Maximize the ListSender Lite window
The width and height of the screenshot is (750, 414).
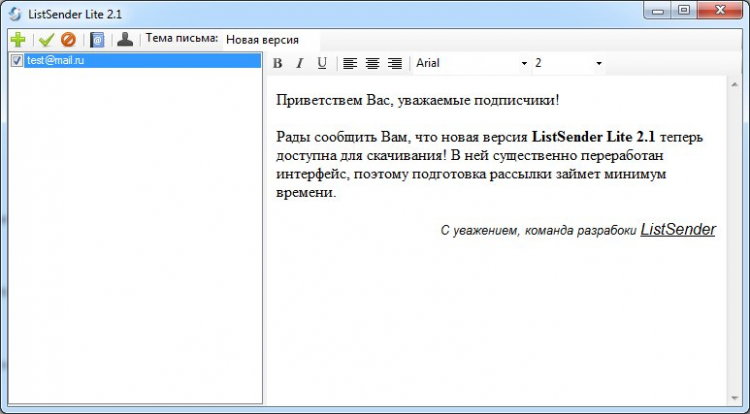[684, 10]
